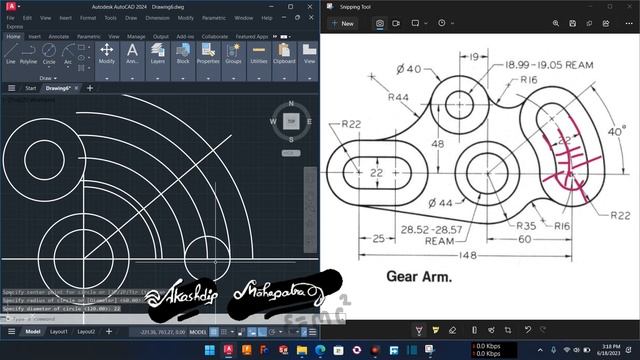Image resolution: width=640 pixels, height=360 pixels.
Task: Open the snap settings dropdown arrow in status bar
Action: tap(232, 332)
